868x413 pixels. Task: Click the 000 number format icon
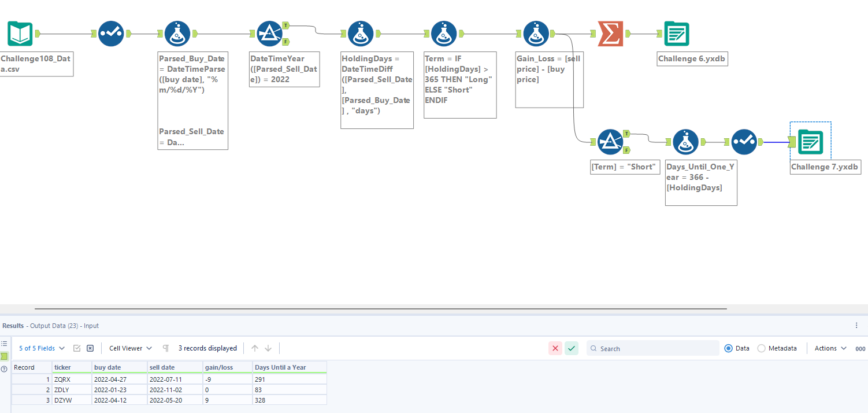point(860,349)
